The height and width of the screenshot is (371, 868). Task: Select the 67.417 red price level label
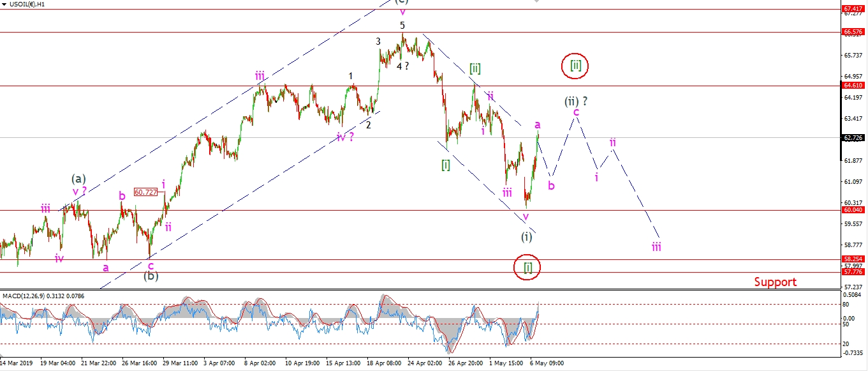tap(853, 9)
